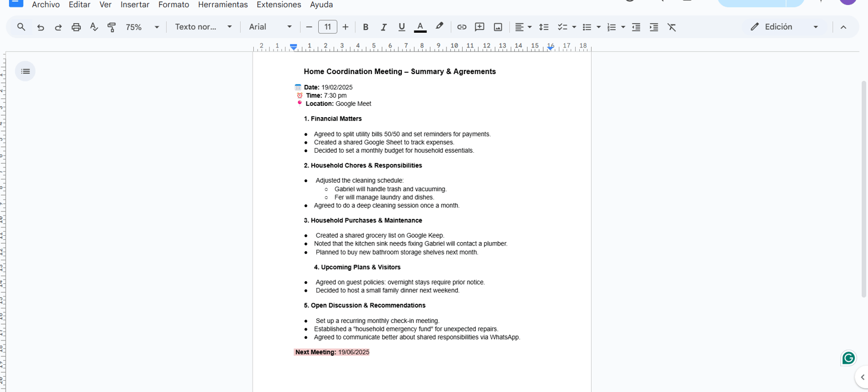The height and width of the screenshot is (392, 868).
Task: Open the Herramientas menu
Action: (x=223, y=5)
